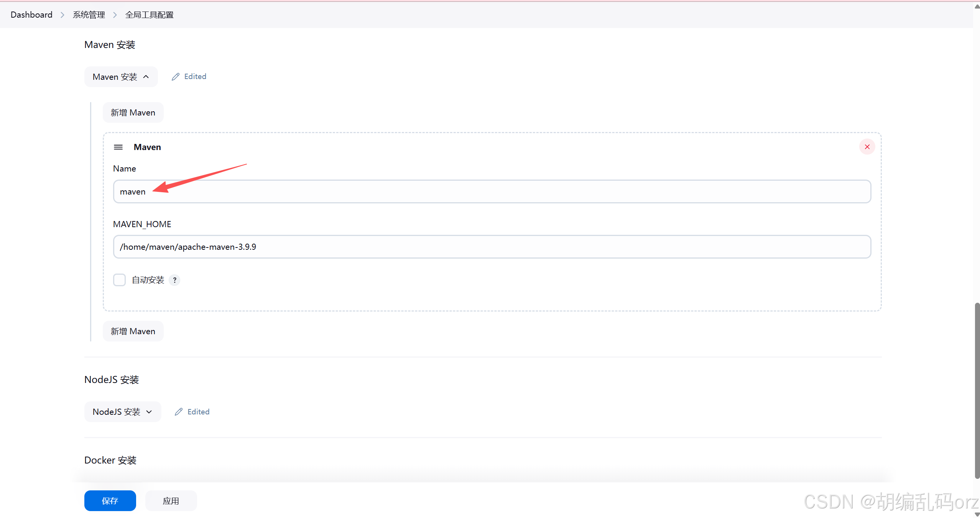Open help for 自动安装

174,280
